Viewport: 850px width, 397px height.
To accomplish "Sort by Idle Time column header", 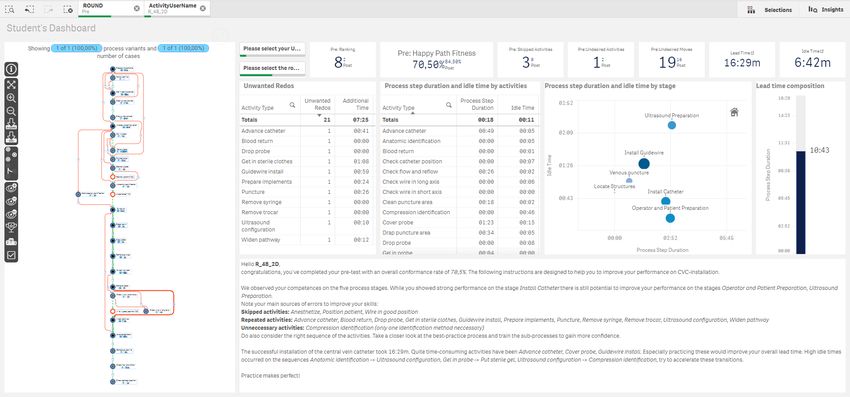I will [x=524, y=108].
